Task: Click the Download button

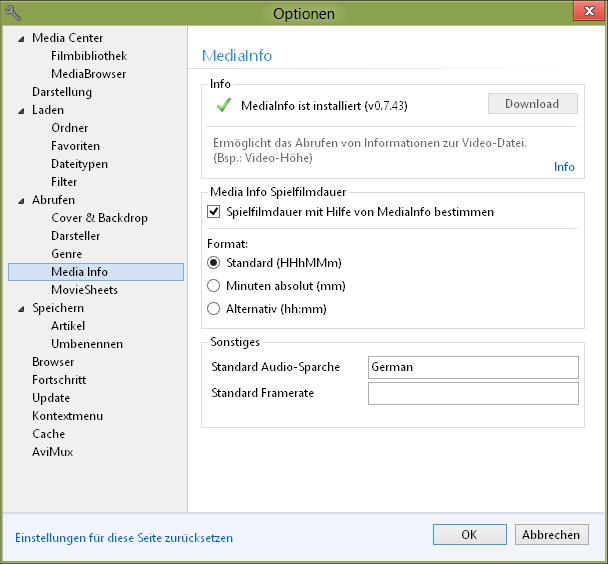Action: pos(532,103)
